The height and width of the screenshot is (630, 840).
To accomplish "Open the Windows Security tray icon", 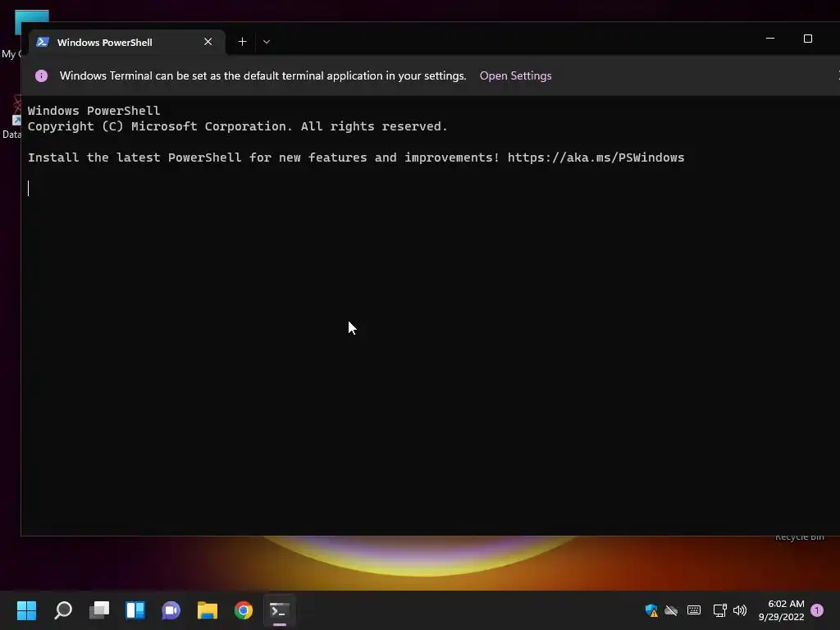I will point(651,610).
